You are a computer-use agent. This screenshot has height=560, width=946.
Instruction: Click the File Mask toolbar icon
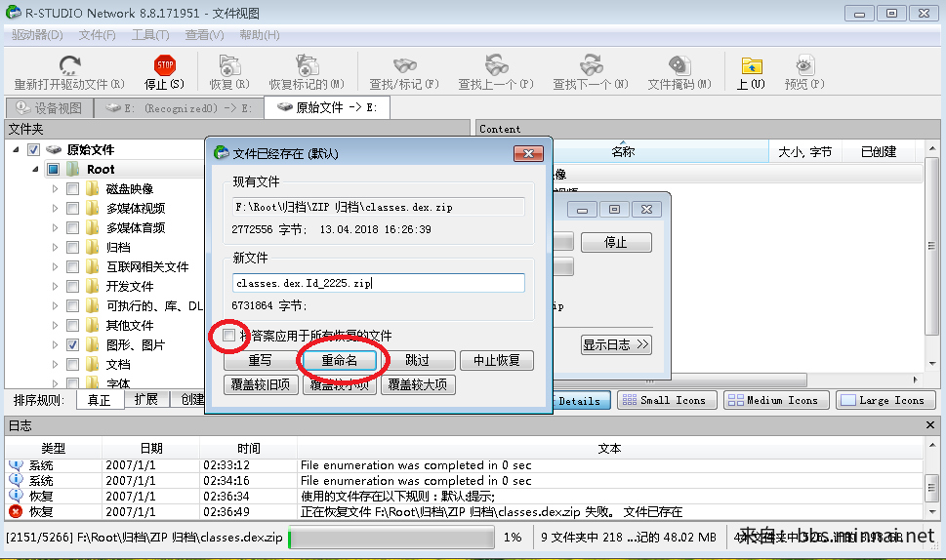click(679, 66)
